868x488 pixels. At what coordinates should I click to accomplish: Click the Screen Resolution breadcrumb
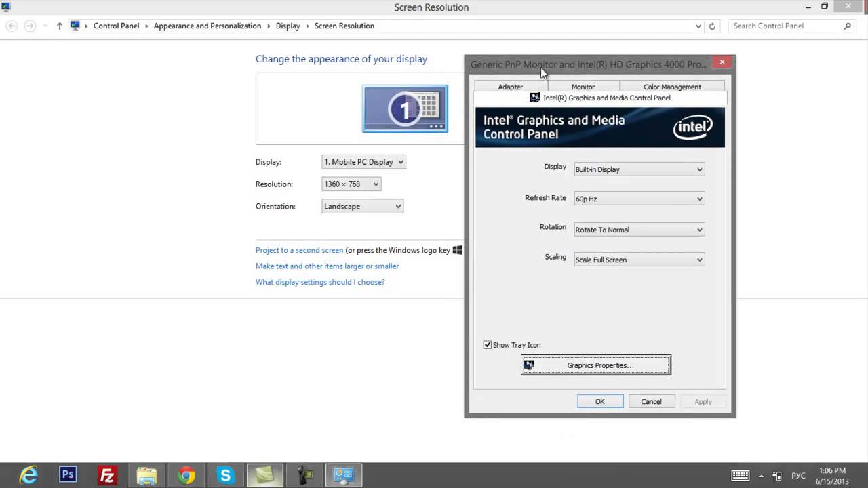point(344,26)
